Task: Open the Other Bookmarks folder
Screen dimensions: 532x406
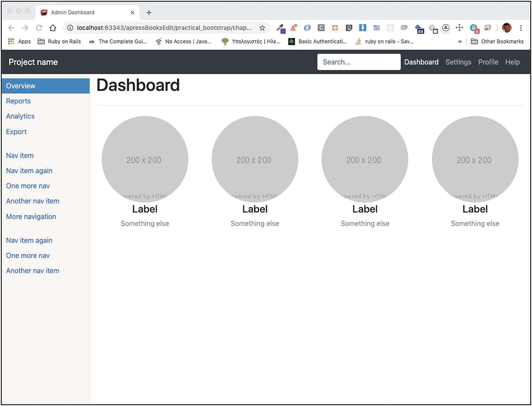Action: 497,41
